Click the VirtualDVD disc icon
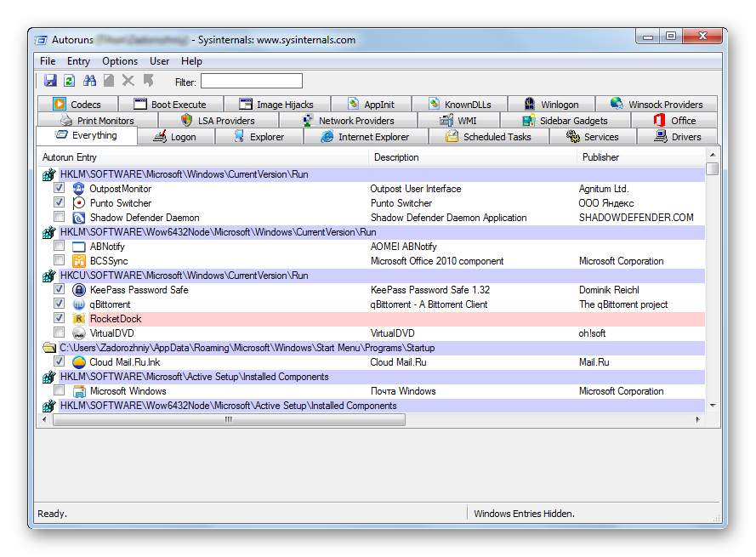 (78, 333)
